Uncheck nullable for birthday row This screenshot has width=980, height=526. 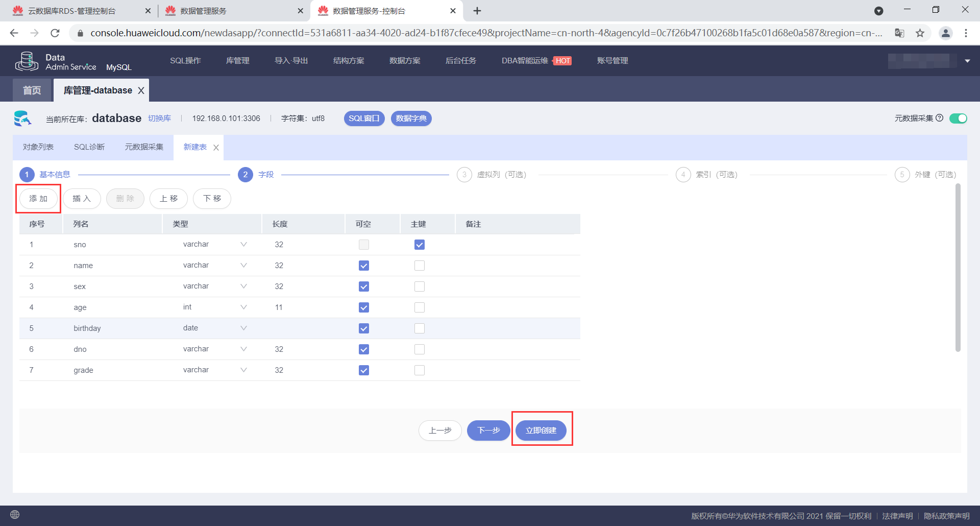click(364, 328)
